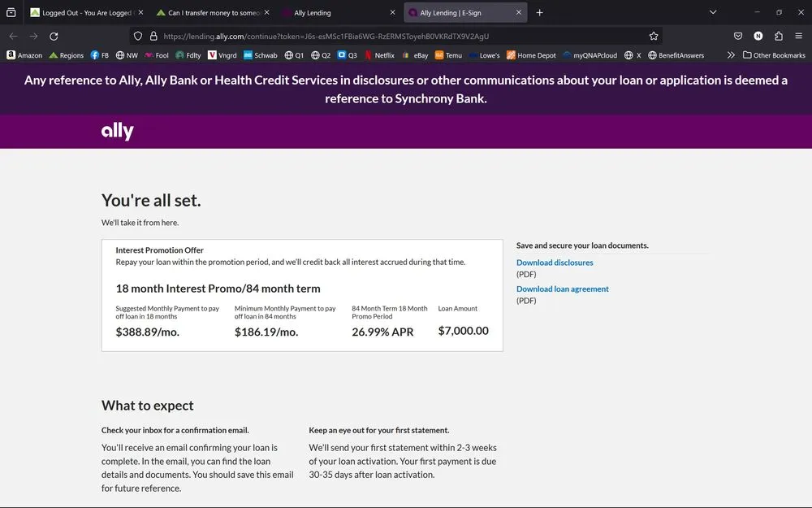Bookmark this page with the star icon
The height and width of the screenshot is (508, 812).
coord(654,37)
